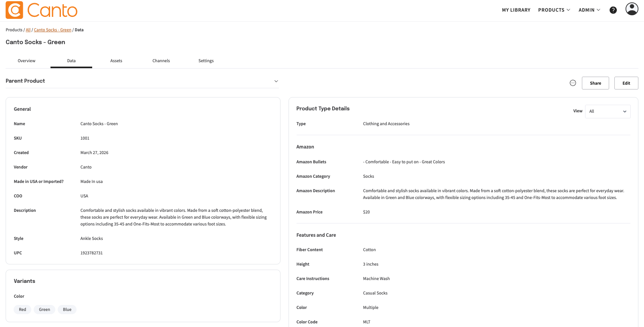Click the Fiber Content value Cotton

369,250
